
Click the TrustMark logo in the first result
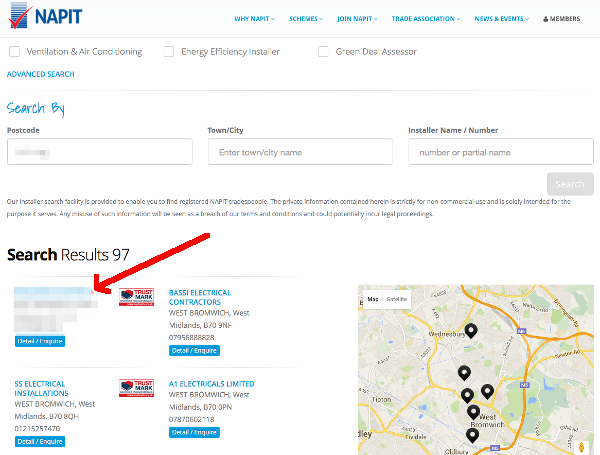(x=135, y=297)
